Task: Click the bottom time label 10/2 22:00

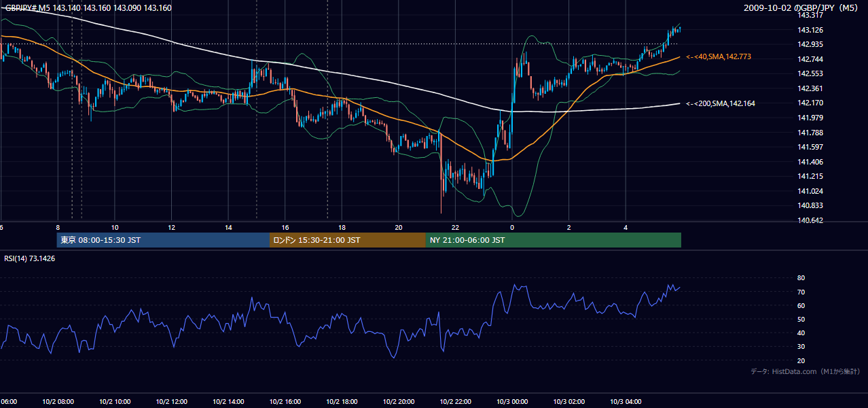Action: (x=455, y=402)
